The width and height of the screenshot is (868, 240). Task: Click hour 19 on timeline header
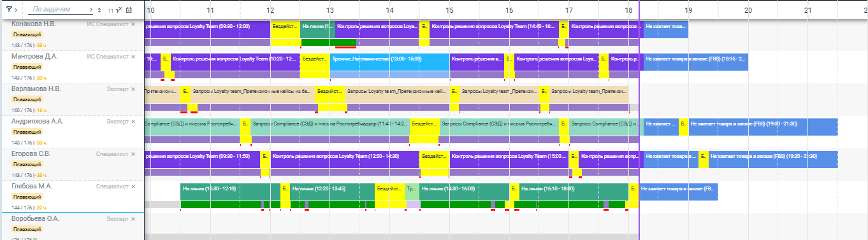(x=688, y=10)
